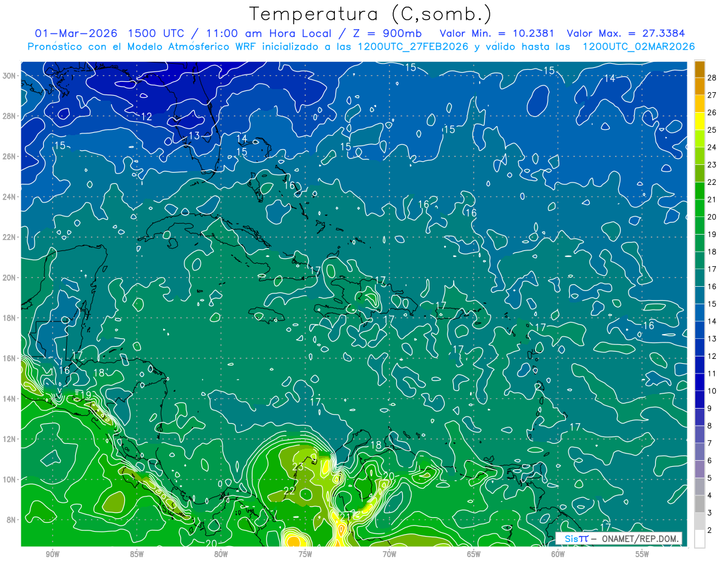The image size is (728, 562).
Task: Click the orange-brown swatch above legend value 28
Action: 699,69
